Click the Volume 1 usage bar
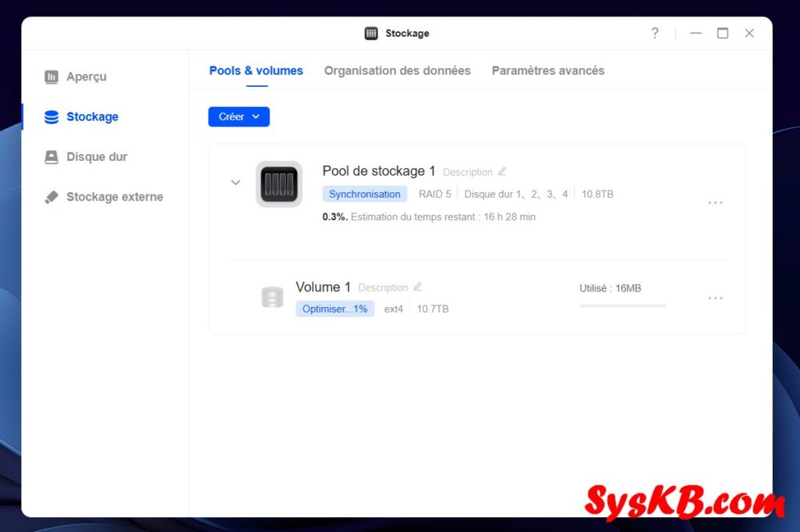The height and width of the screenshot is (532, 800). click(623, 306)
